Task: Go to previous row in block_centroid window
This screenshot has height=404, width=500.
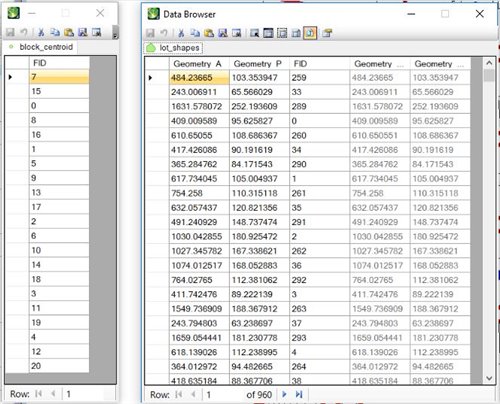Action: 53,394
